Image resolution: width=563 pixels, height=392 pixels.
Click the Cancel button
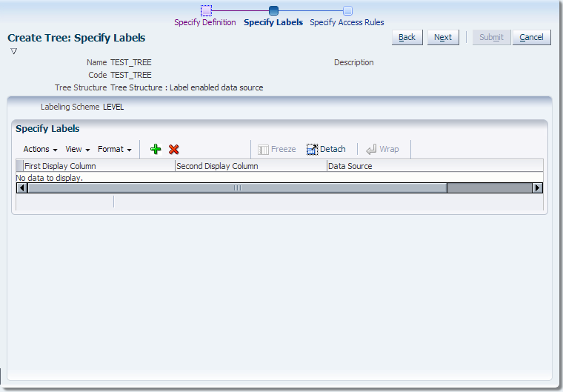click(x=531, y=37)
